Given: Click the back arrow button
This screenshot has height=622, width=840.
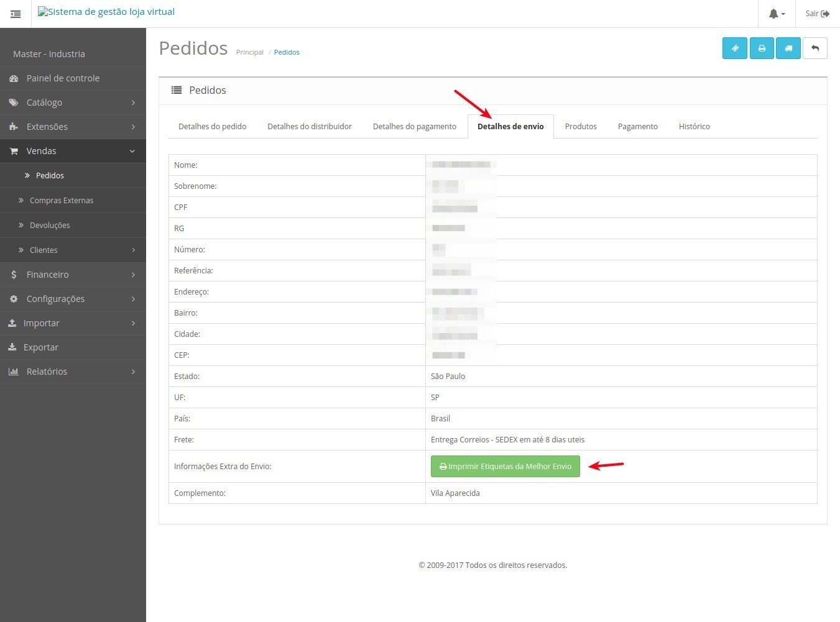Looking at the screenshot, I should (815, 48).
